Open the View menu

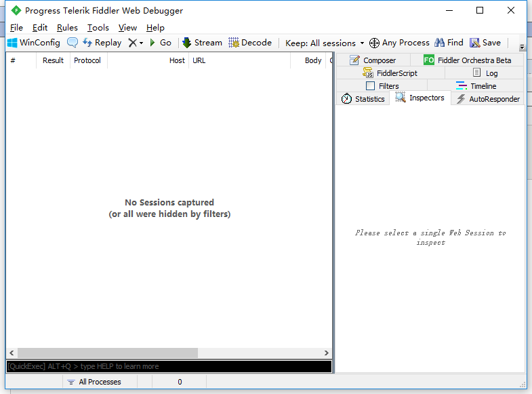[x=127, y=28]
